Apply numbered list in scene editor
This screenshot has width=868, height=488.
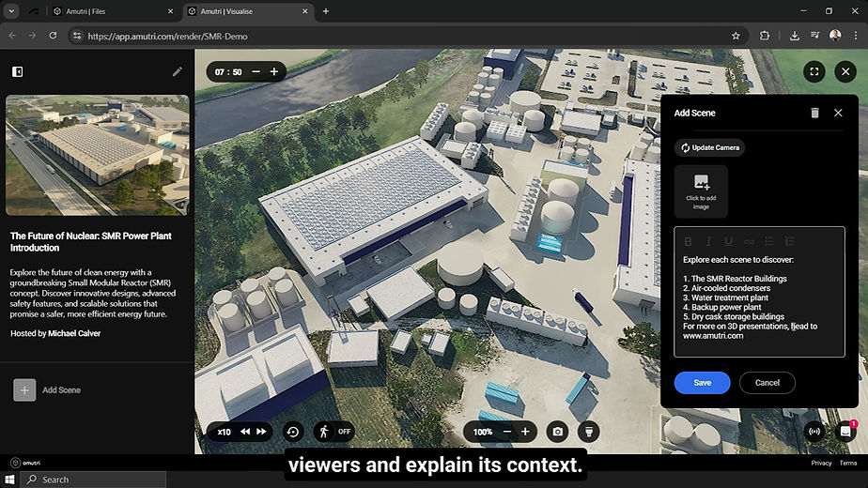[x=789, y=241]
